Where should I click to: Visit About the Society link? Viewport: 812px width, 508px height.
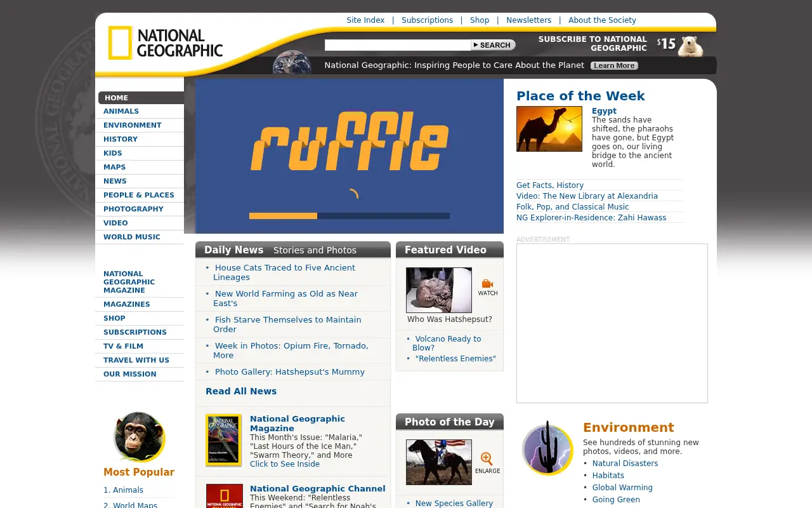click(x=602, y=20)
